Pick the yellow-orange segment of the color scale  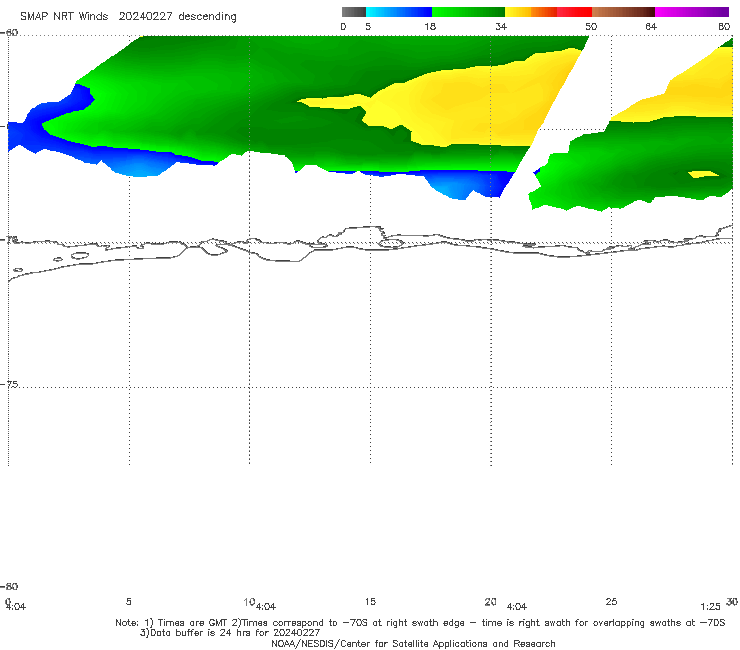[x=531, y=12]
